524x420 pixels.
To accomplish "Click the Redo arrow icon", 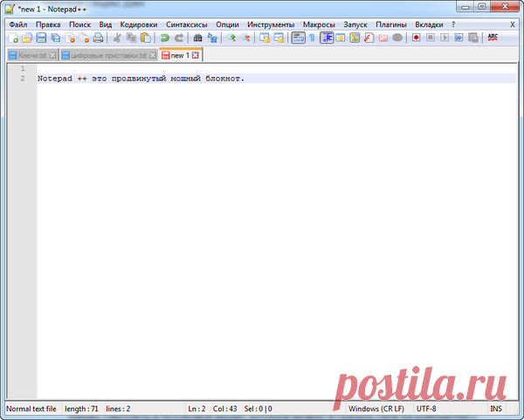I will click(x=179, y=38).
